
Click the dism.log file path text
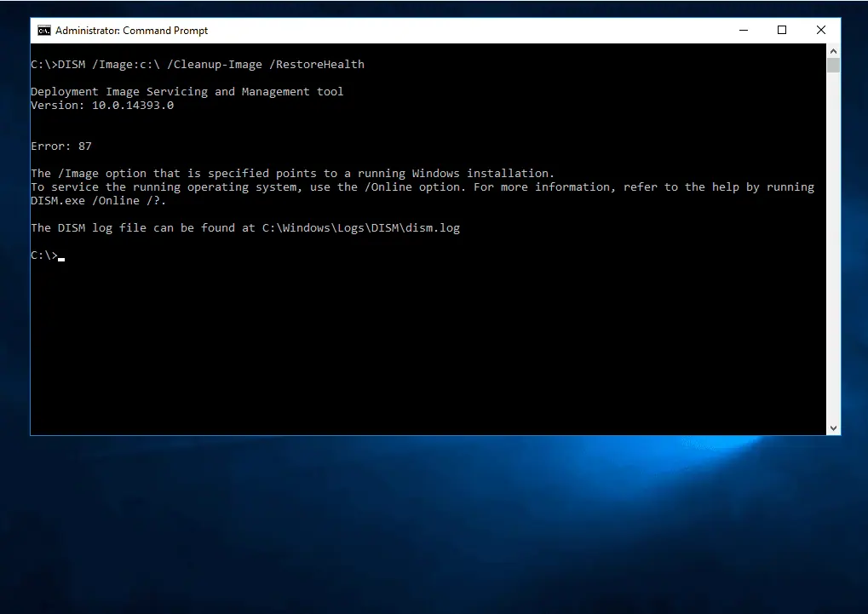pyautogui.click(x=361, y=227)
